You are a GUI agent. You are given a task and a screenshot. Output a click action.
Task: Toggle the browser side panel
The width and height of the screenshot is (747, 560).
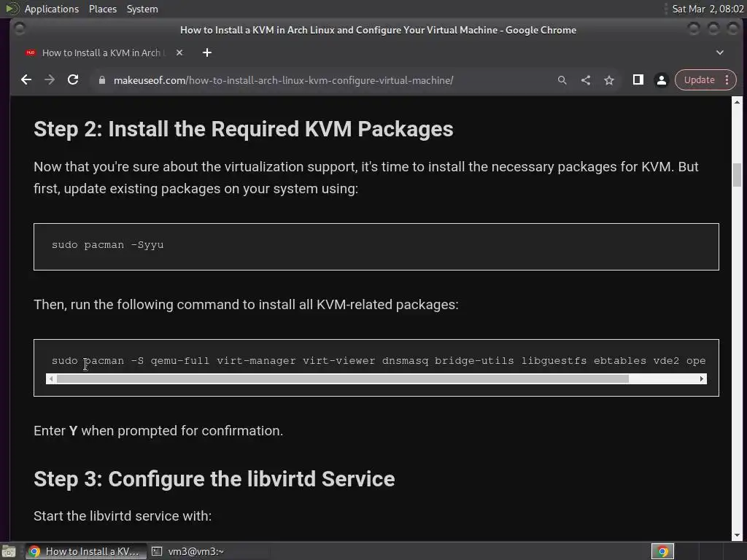point(638,80)
